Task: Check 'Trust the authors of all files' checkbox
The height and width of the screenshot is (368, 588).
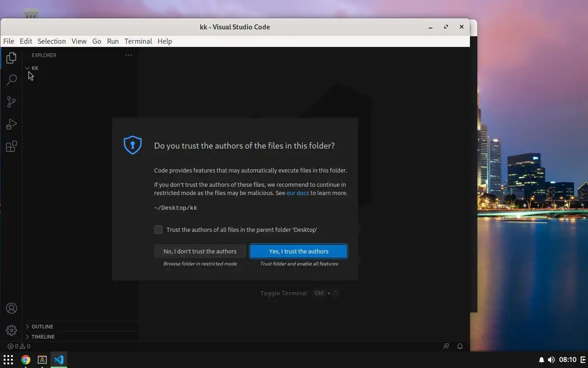Action: (158, 230)
